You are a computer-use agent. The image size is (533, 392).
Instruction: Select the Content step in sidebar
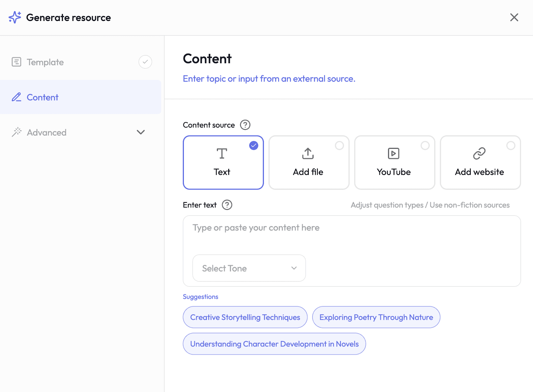(x=81, y=97)
